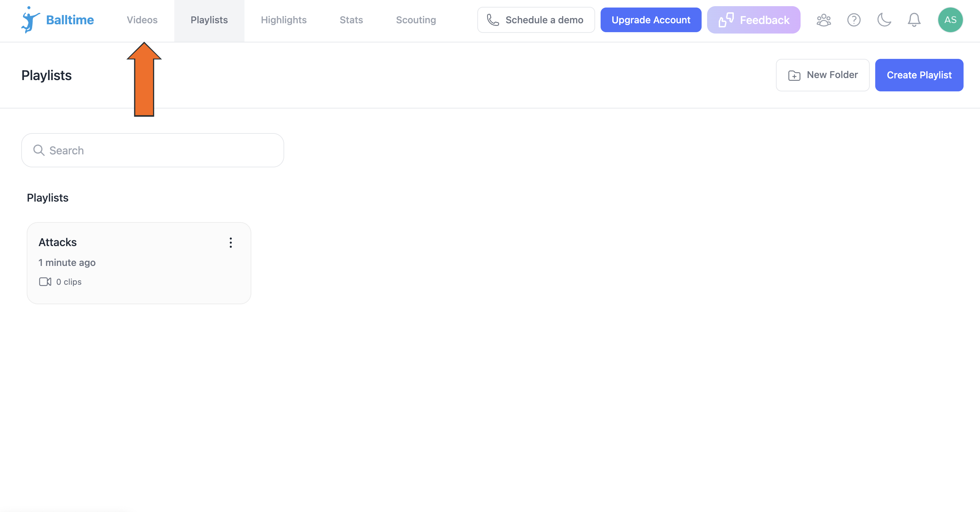This screenshot has width=980, height=512.
Task: Click the '0 clips' label
Action: [x=69, y=282]
